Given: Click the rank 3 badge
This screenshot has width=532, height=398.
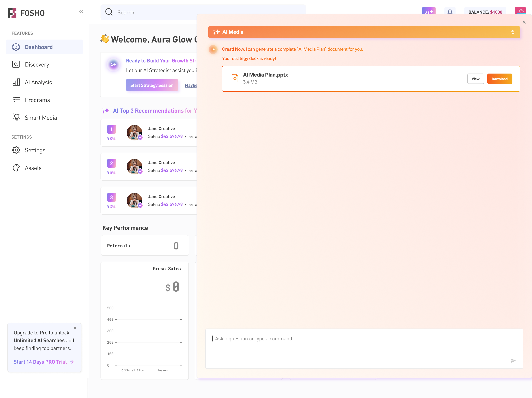Looking at the screenshot, I should coord(111,197).
